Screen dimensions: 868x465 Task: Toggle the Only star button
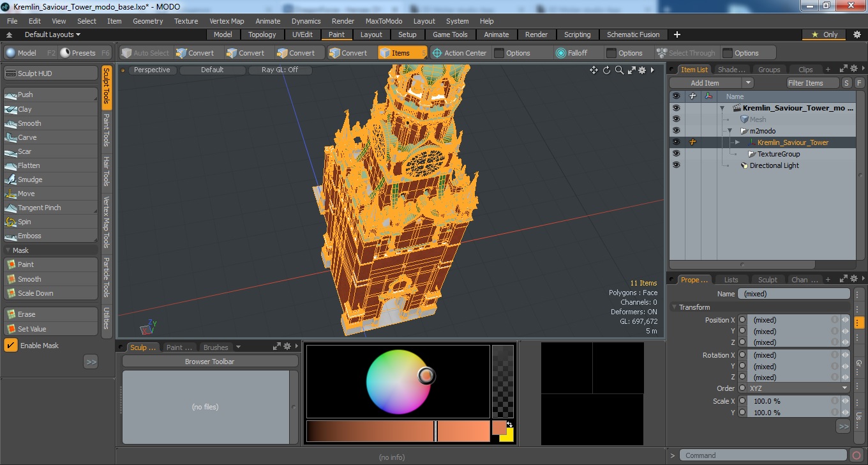(x=825, y=34)
